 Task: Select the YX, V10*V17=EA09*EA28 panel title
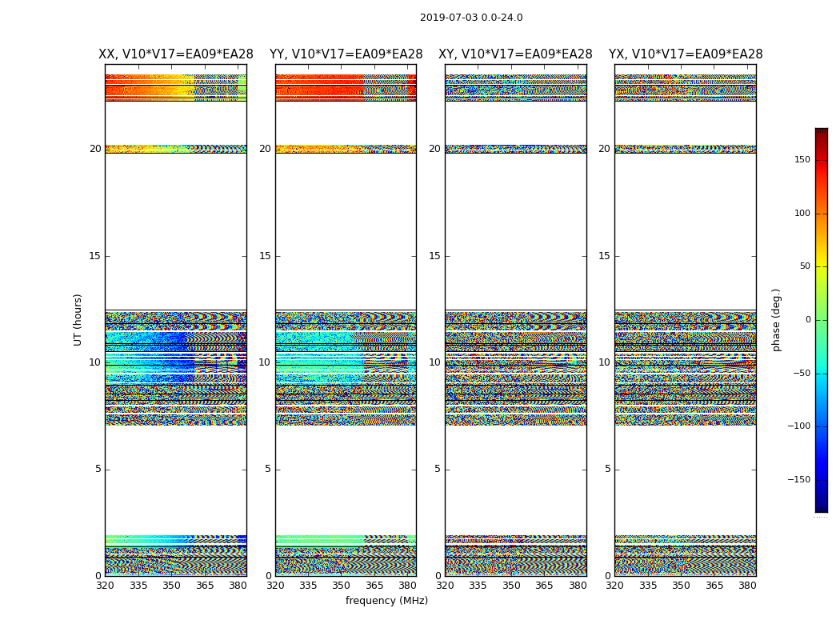[685, 54]
